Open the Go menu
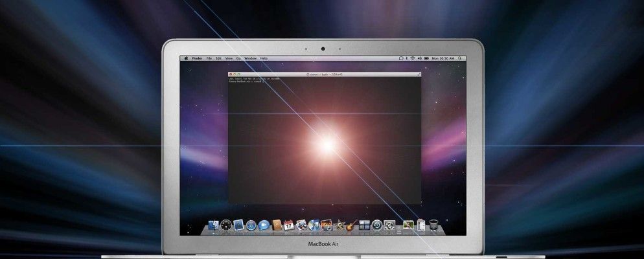The width and height of the screenshot is (644, 259). (x=238, y=58)
